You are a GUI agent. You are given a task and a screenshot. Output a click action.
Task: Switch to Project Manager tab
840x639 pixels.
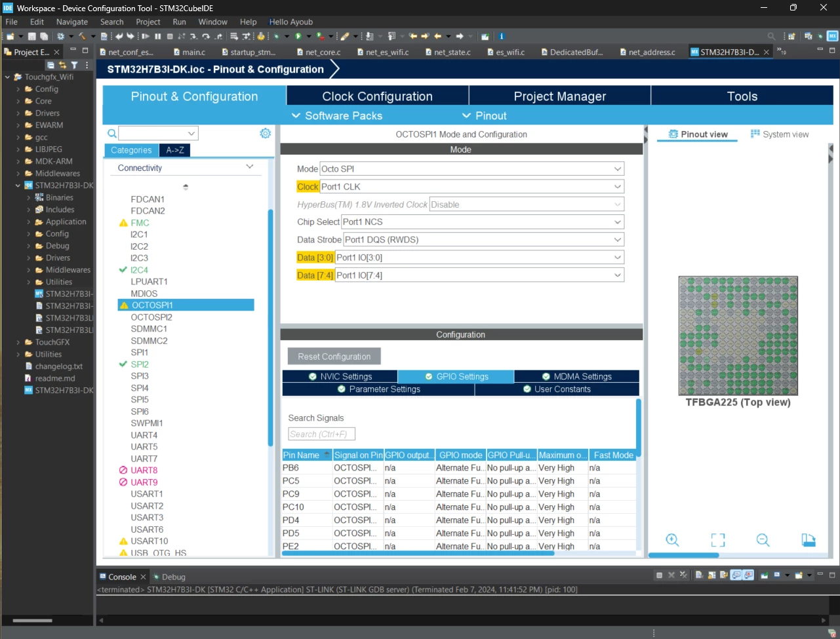point(560,96)
